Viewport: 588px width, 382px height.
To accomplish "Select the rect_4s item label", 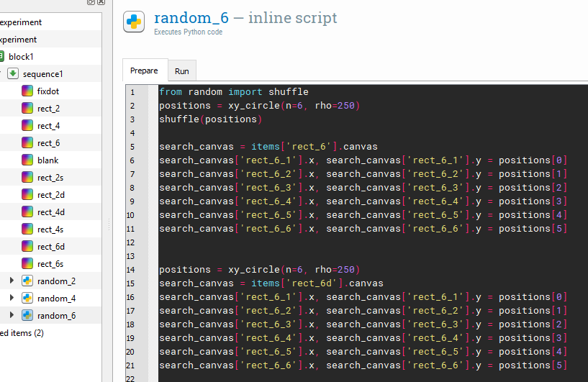I will point(50,229).
